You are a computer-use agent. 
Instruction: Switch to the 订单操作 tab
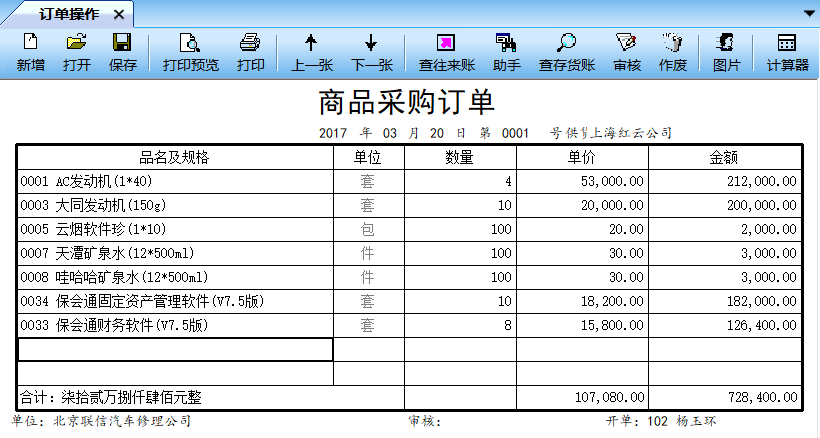tap(69, 14)
